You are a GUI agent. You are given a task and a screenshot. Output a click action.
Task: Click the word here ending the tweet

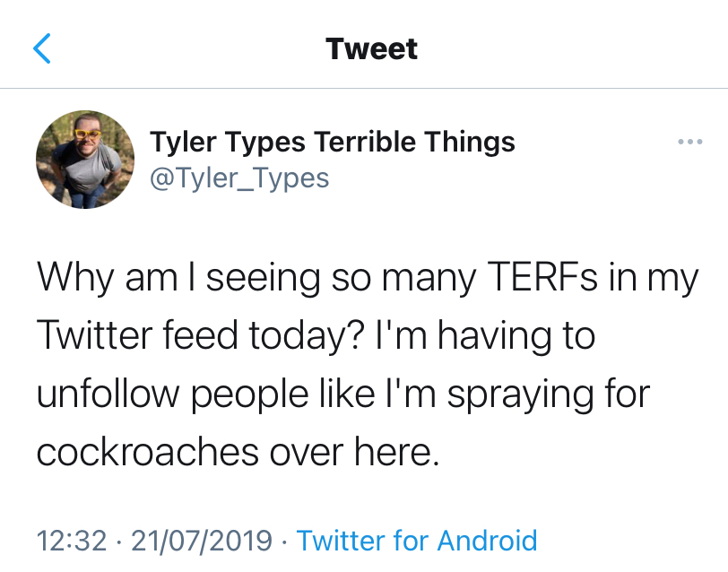point(402,452)
